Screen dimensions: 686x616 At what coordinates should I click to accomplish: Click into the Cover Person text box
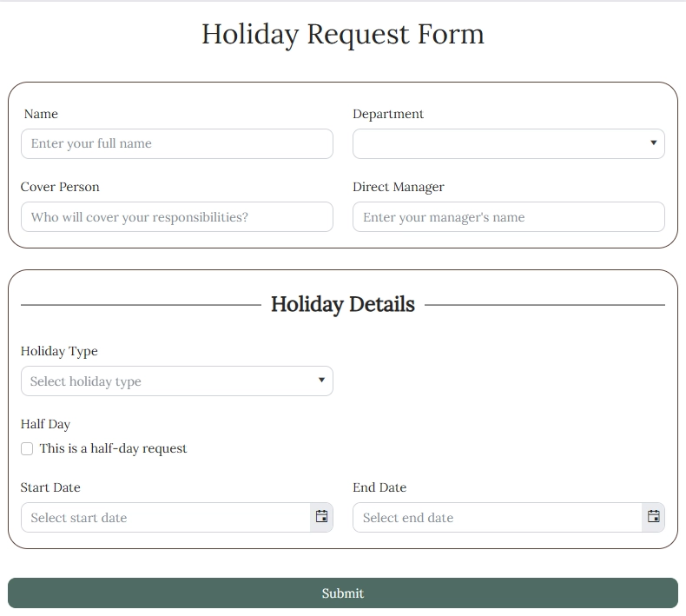click(x=176, y=217)
